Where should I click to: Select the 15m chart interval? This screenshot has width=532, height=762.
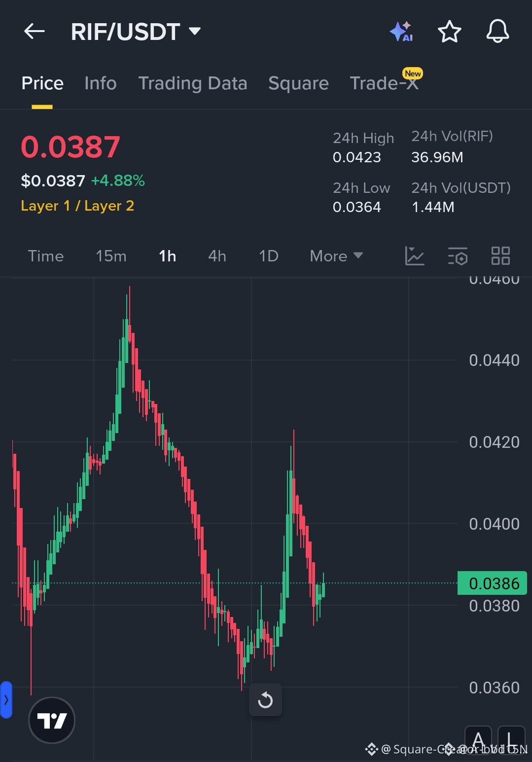click(x=111, y=256)
